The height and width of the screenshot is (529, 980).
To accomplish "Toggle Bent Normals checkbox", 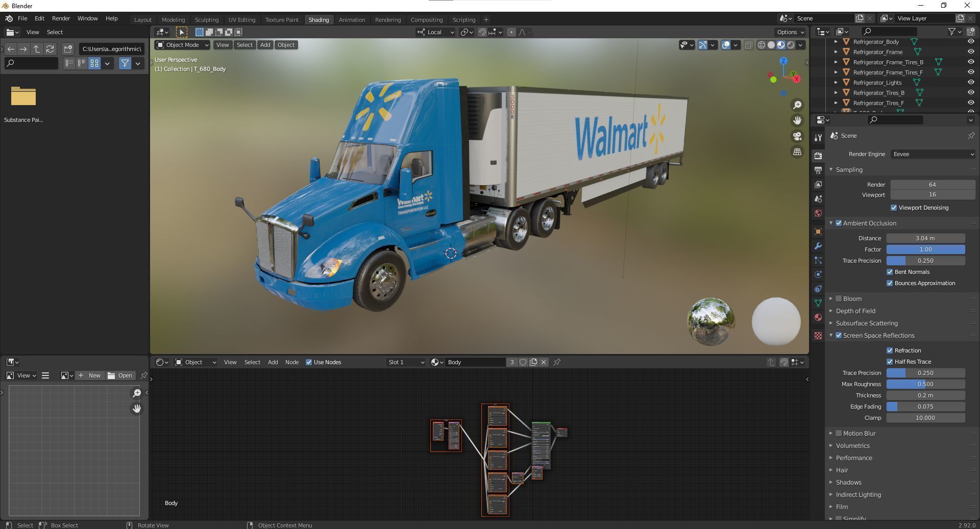I will coord(890,272).
